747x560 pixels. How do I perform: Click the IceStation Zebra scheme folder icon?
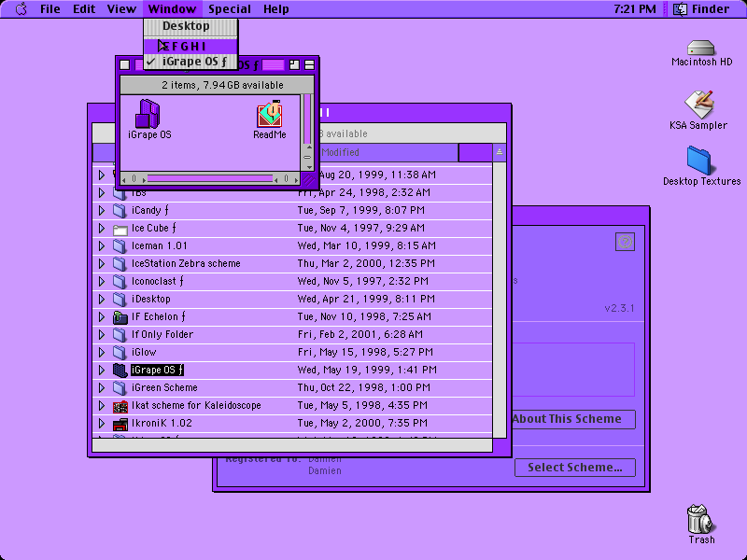point(120,264)
